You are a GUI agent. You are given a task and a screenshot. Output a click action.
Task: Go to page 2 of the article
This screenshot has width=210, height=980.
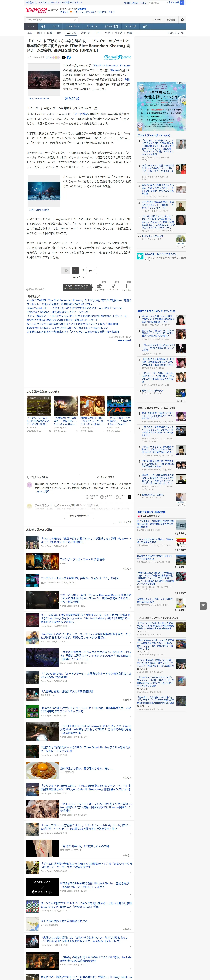[x=83, y=270]
